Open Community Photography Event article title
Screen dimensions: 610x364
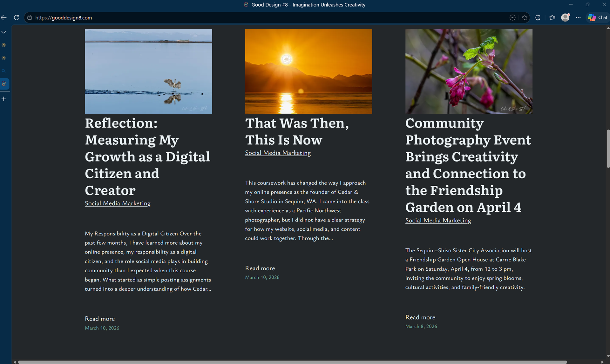click(x=468, y=165)
